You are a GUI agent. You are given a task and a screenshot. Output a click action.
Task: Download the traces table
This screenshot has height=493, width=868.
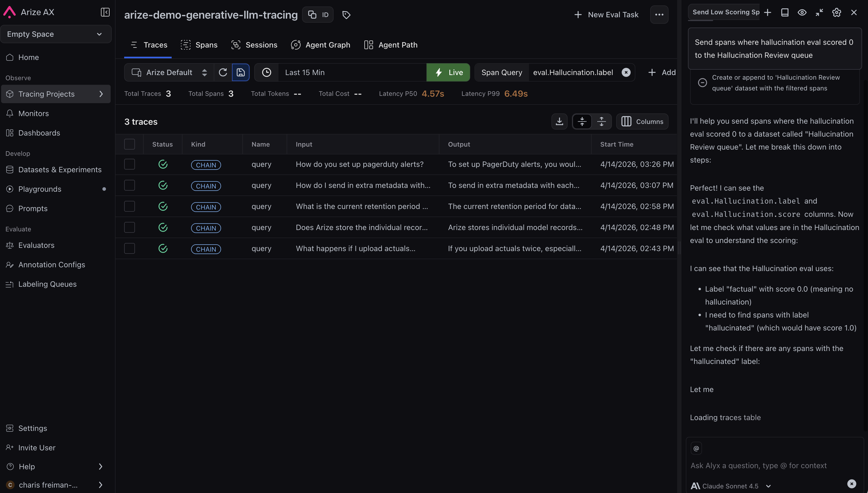coord(559,121)
